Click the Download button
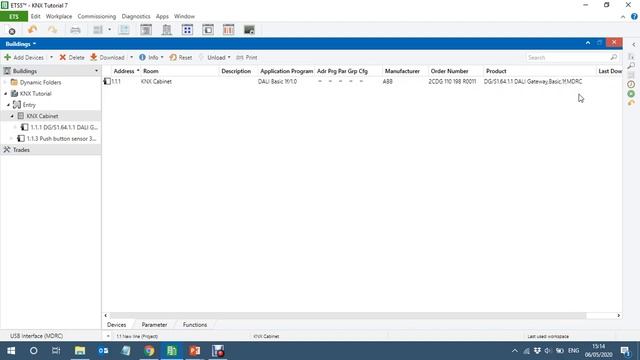The height and width of the screenshot is (360, 640). 107,58
